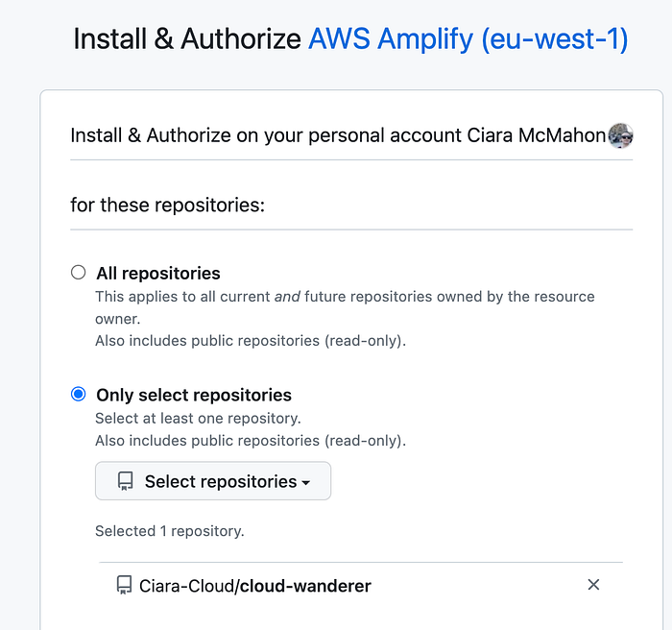
Task: Click the Ciara-Cloud/cloud-wanderer repository name
Action: (x=255, y=585)
